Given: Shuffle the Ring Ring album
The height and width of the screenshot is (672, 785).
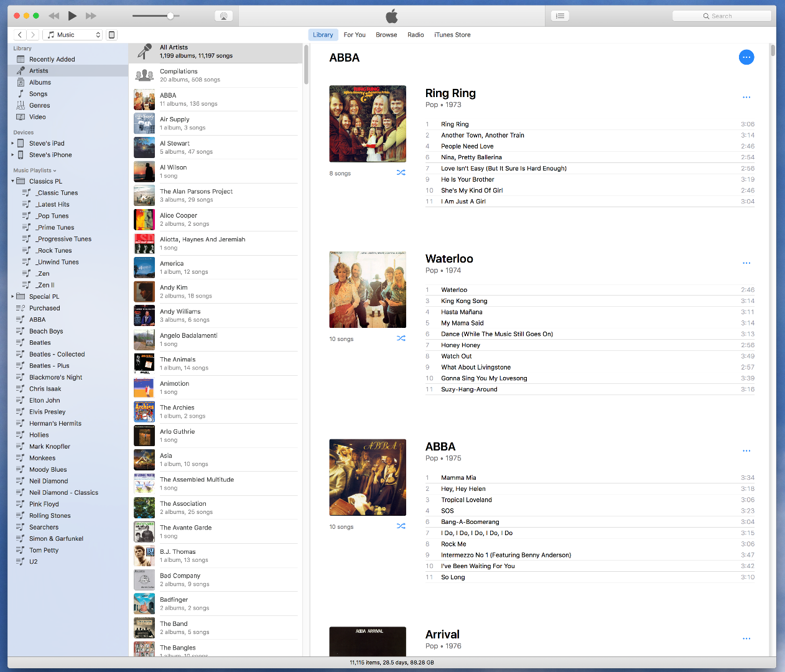Looking at the screenshot, I should click(x=401, y=173).
